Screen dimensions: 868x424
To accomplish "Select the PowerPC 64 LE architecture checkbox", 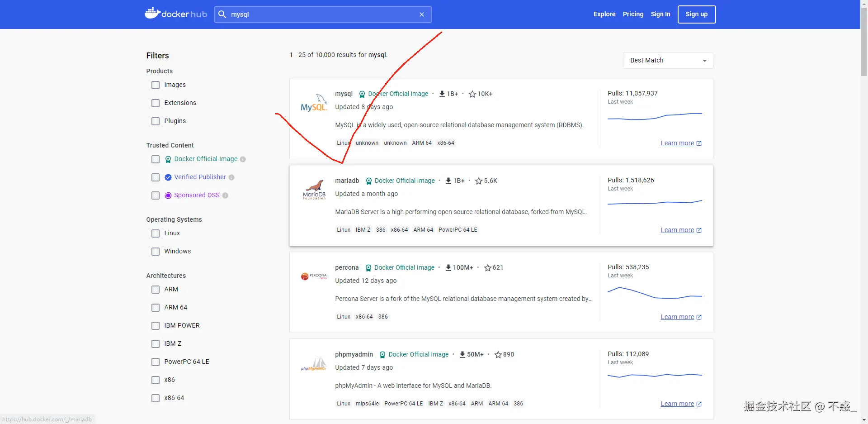I will [x=156, y=362].
